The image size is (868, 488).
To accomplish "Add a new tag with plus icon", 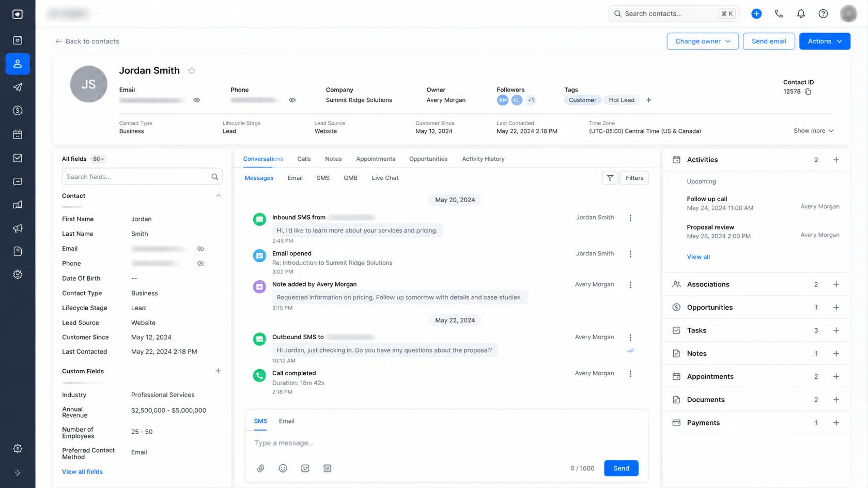I will coord(649,100).
